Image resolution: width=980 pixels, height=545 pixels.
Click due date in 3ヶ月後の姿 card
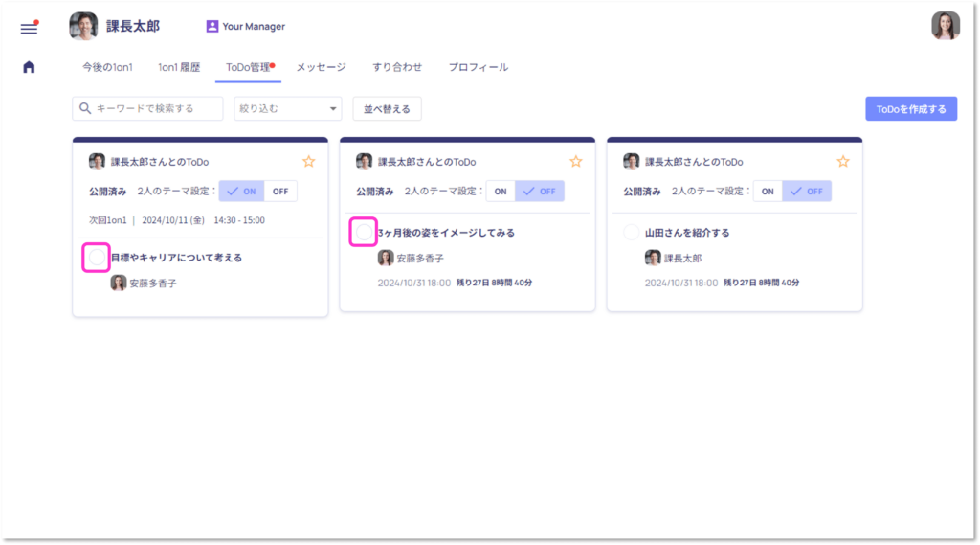point(413,283)
